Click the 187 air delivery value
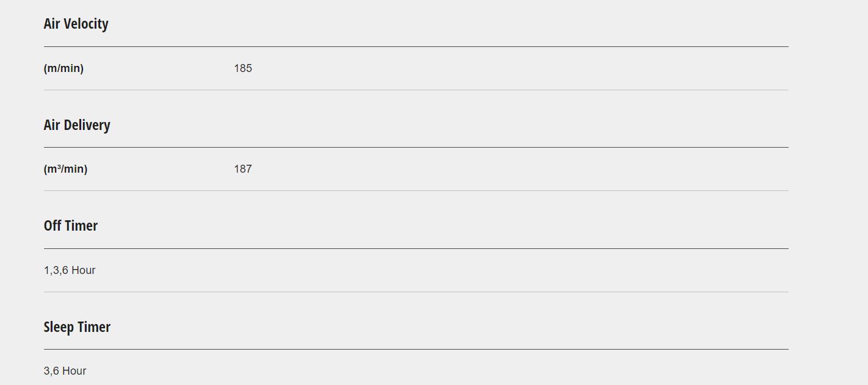Image resolution: width=868 pixels, height=385 pixels. pos(243,169)
